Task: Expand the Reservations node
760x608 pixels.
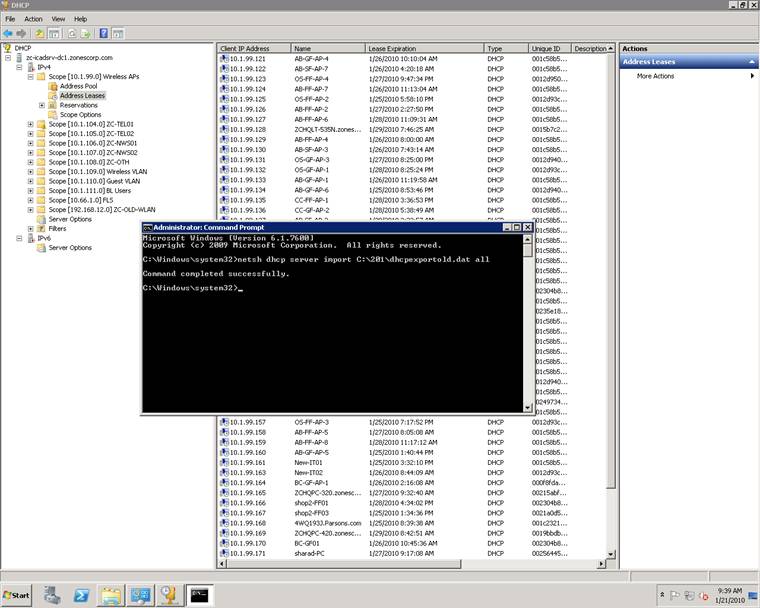Action: (x=41, y=105)
